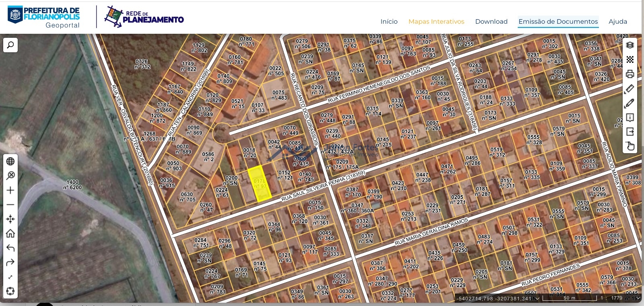The width and height of the screenshot is (644, 306).
Task: Return to the home map extent
Action: click(10, 234)
